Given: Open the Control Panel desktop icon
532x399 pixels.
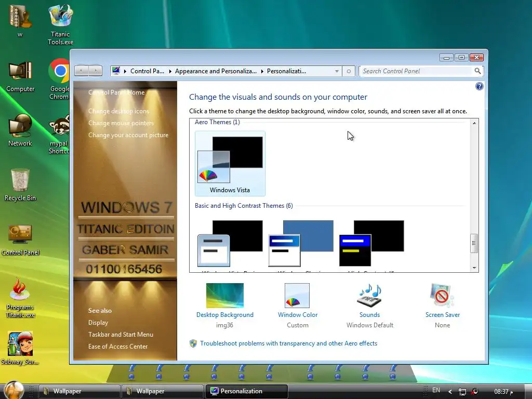Looking at the screenshot, I should click(20, 240).
